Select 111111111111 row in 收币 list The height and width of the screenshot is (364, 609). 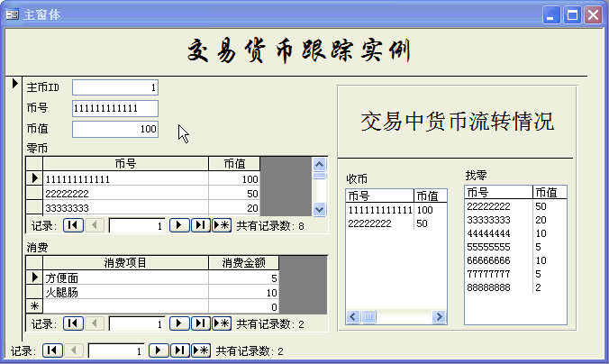[x=396, y=210]
